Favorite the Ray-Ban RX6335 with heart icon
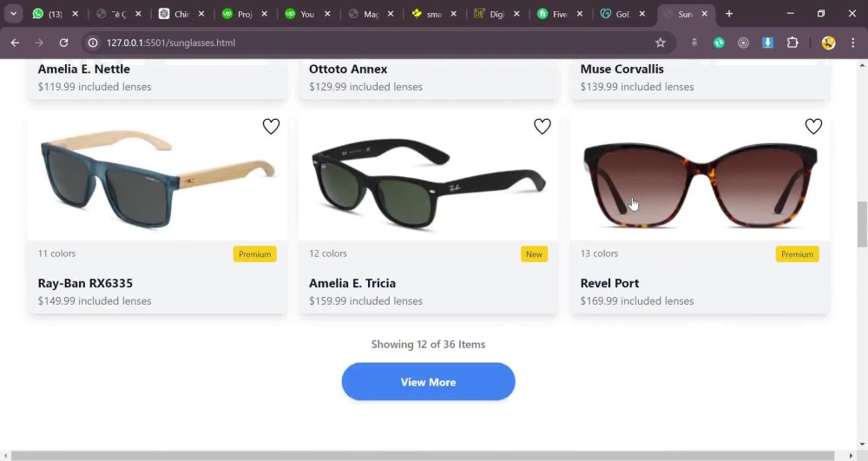The image size is (868, 461). [271, 126]
